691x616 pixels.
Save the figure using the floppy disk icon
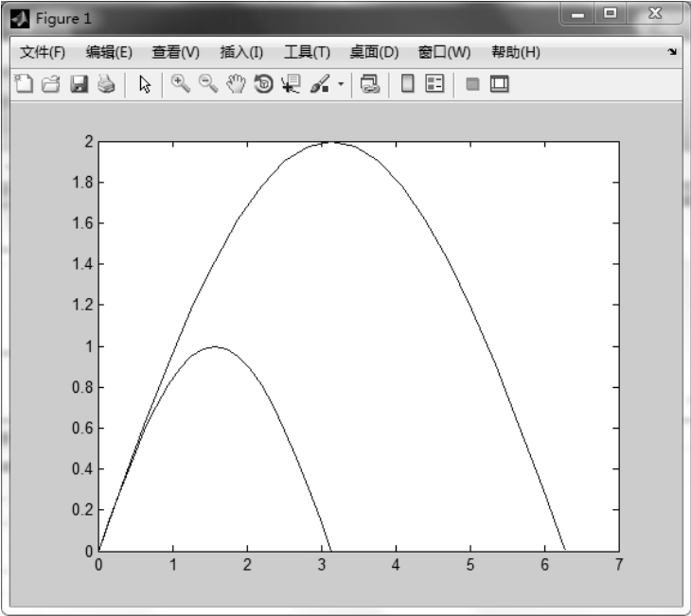pyautogui.click(x=80, y=85)
